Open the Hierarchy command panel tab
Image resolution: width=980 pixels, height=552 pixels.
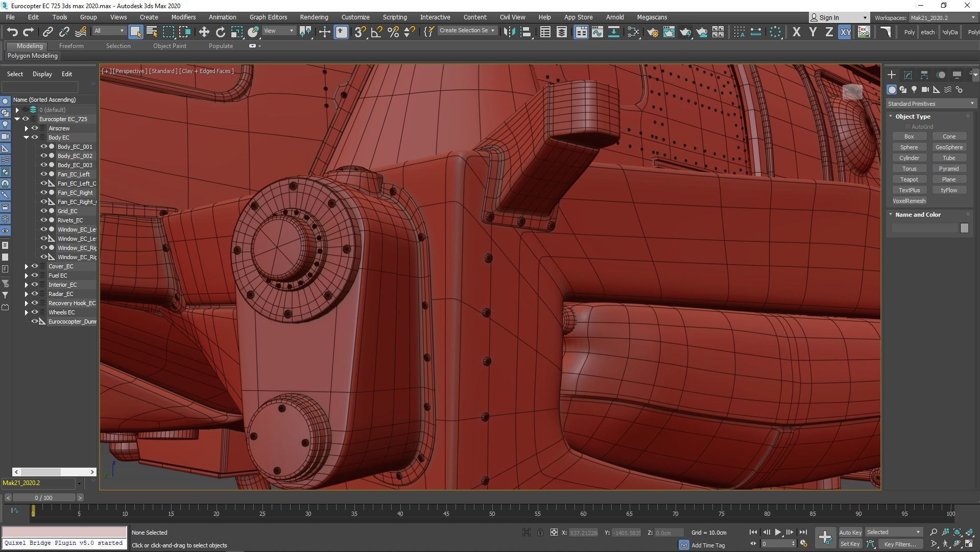point(924,75)
